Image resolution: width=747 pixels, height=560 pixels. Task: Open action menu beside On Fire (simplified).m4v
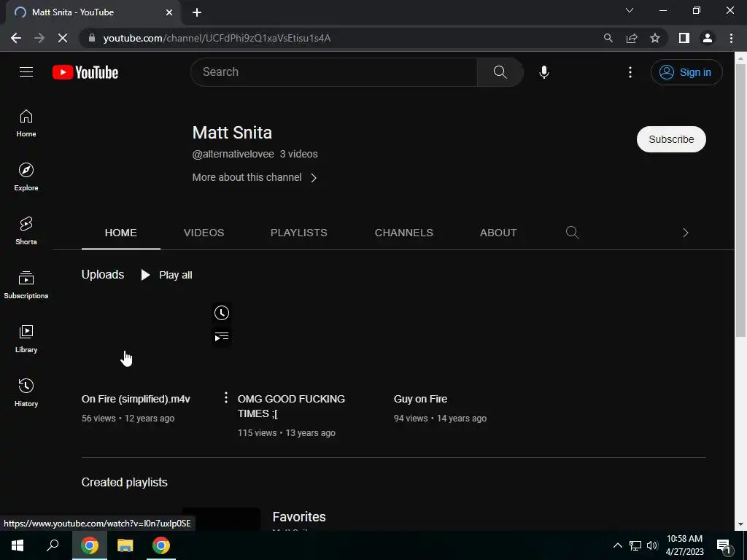[226, 397]
